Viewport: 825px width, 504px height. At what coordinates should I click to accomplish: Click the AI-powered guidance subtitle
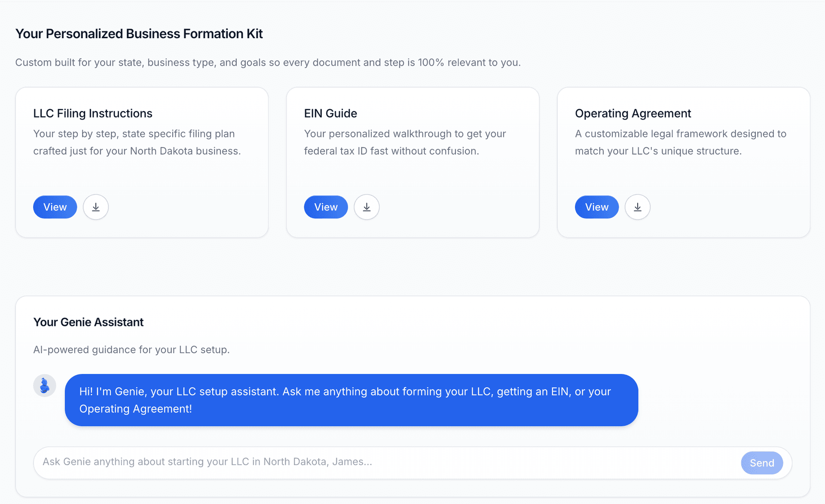(131, 349)
